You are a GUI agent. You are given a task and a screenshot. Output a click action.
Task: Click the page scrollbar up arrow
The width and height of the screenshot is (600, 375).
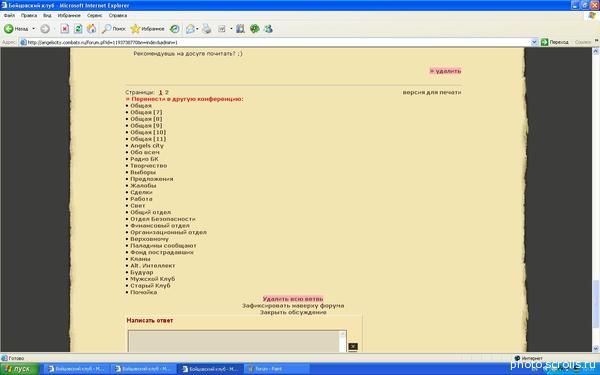tap(595, 51)
